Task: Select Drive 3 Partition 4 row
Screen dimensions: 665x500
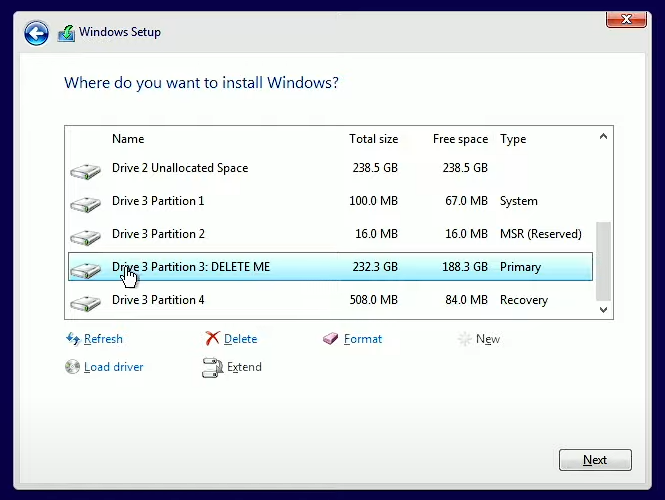Action: (x=330, y=300)
